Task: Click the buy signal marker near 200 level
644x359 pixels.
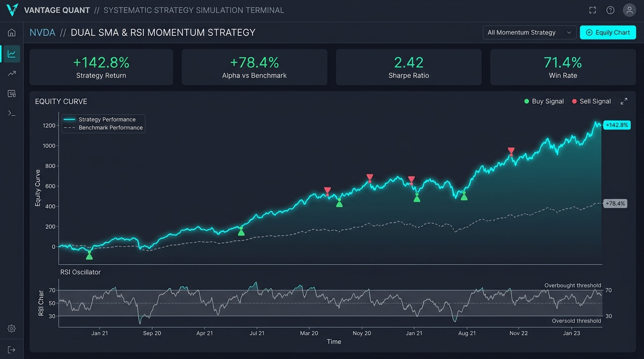Action: coord(241,231)
